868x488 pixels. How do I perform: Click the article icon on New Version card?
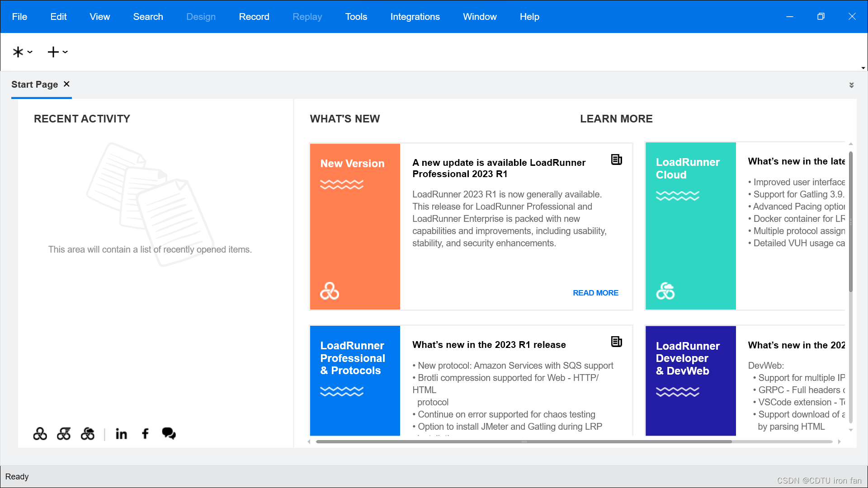[x=616, y=160]
